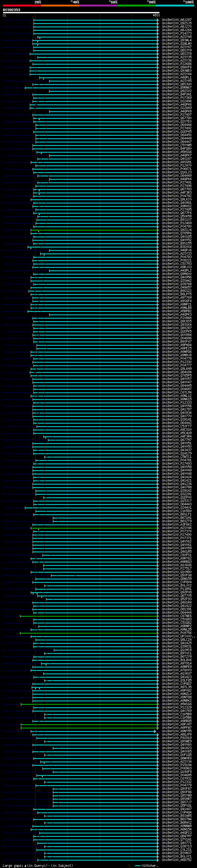The height and width of the screenshot is (868, 197).
Task: Select label UniRef100_A2SY35
Action: point(177,57)
